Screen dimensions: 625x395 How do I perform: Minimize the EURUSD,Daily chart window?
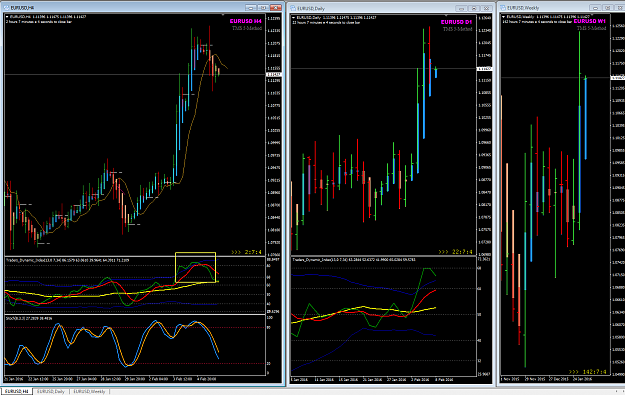[461, 8]
